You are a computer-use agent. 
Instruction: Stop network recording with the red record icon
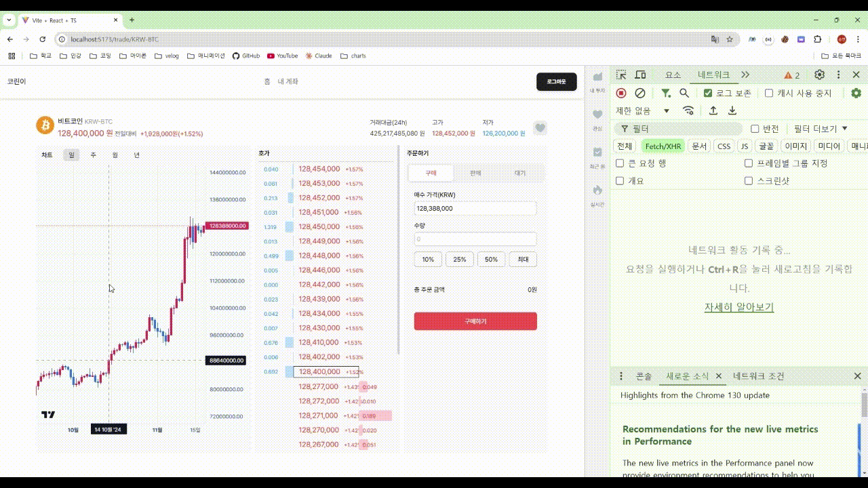point(621,93)
